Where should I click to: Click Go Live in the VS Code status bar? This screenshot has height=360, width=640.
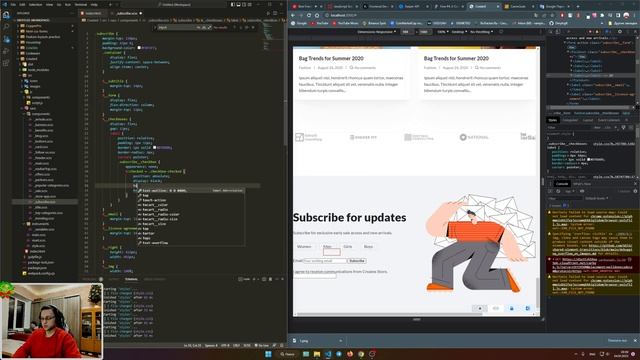263,346
